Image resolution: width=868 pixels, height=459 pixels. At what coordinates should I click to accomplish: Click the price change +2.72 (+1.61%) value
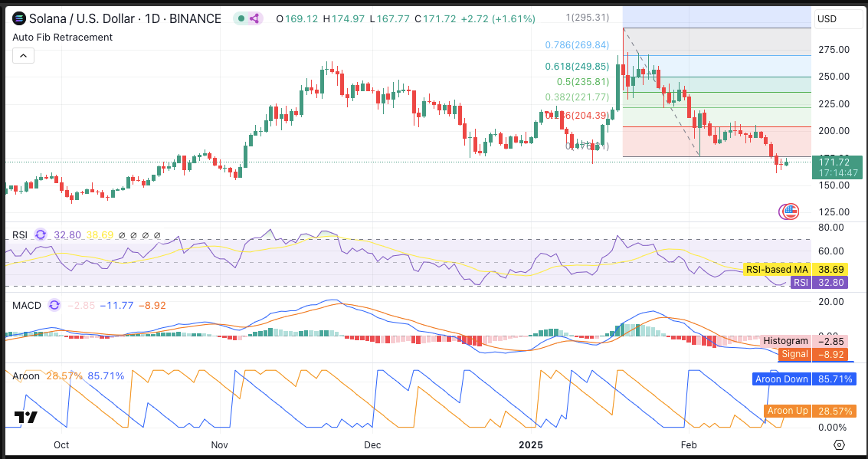pyautogui.click(x=496, y=19)
